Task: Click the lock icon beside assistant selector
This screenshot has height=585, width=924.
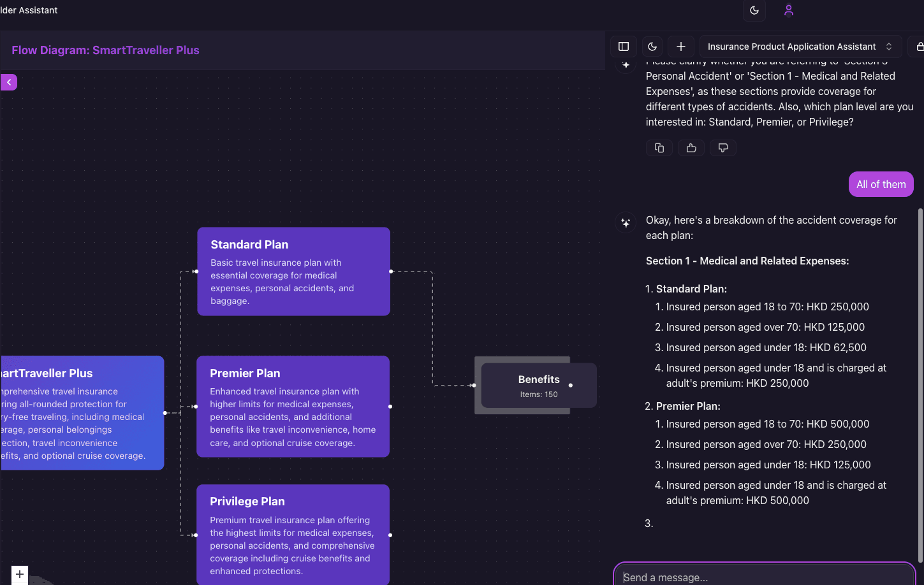Action: point(919,47)
